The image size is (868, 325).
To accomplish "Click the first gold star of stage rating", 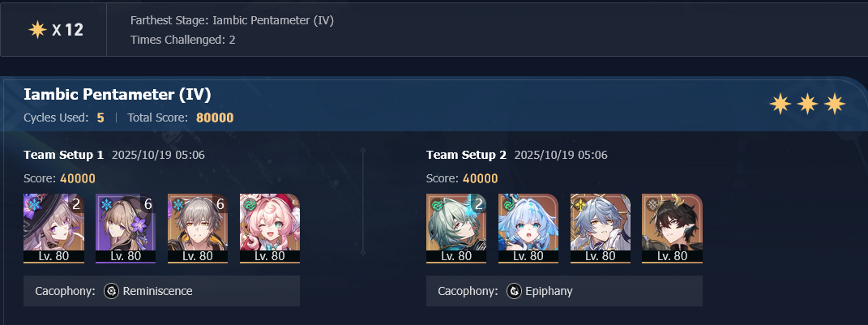I will 780,104.
